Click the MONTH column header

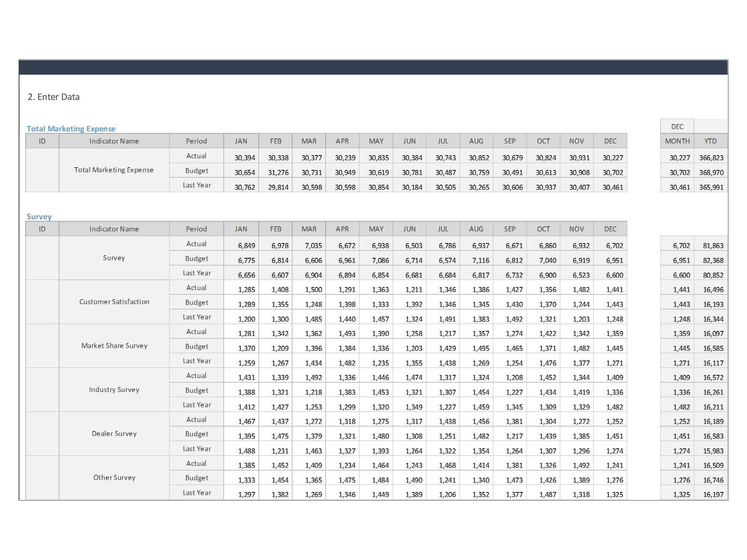(x=677, y=141)
